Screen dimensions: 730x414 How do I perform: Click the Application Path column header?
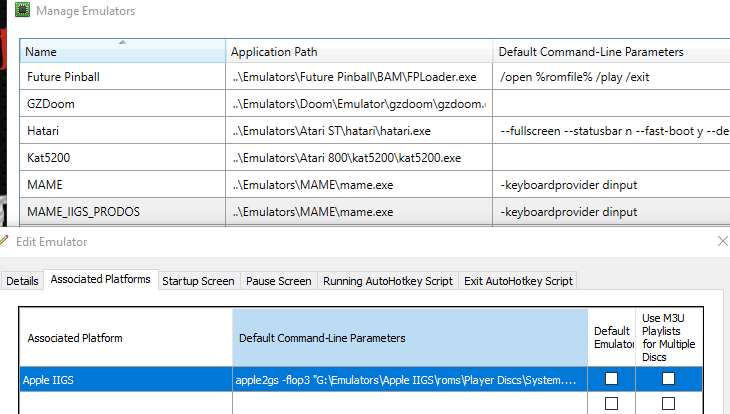(x=359, y=51)
